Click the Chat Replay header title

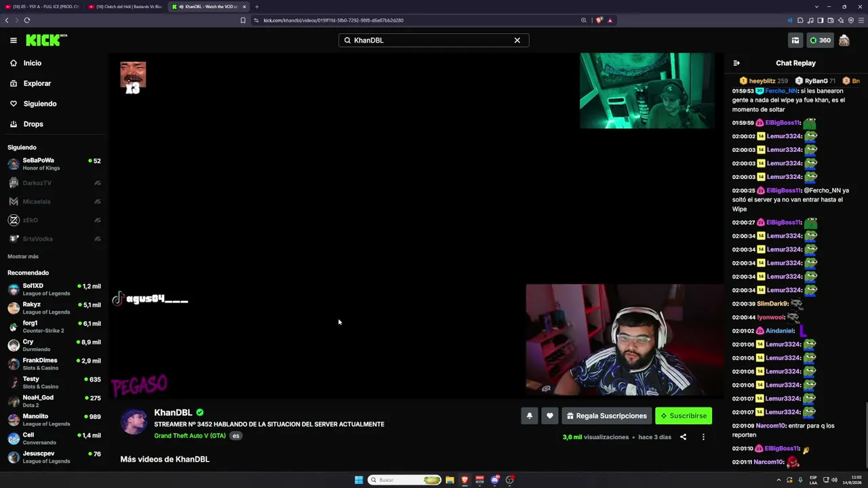click(x=795, y=63)
